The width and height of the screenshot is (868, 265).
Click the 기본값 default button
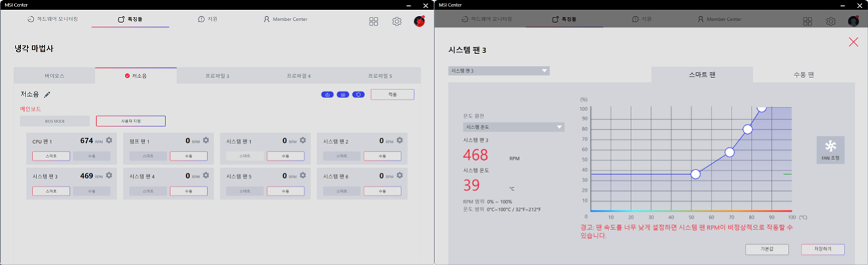[767, 249]
